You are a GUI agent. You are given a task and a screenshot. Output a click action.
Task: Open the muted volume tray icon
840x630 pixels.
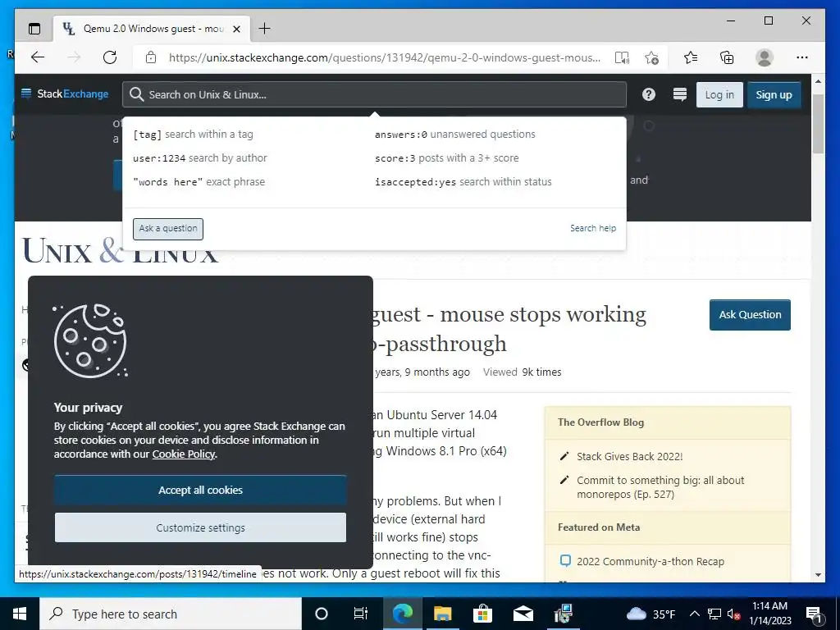click(733, 614)
